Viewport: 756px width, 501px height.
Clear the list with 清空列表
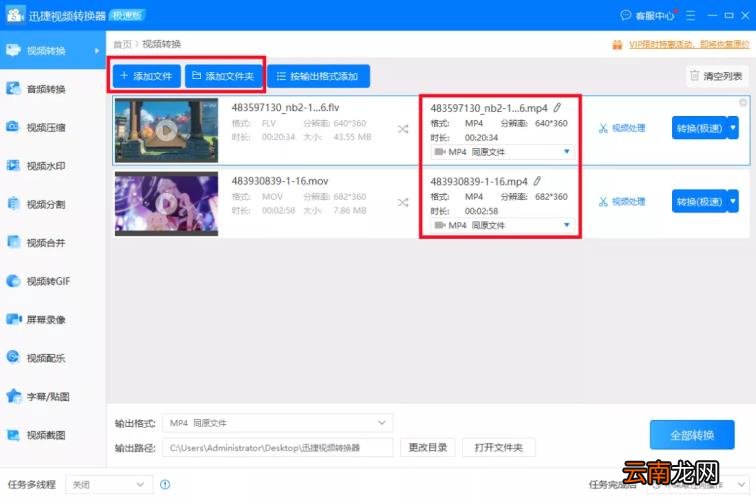click(716, 76)
